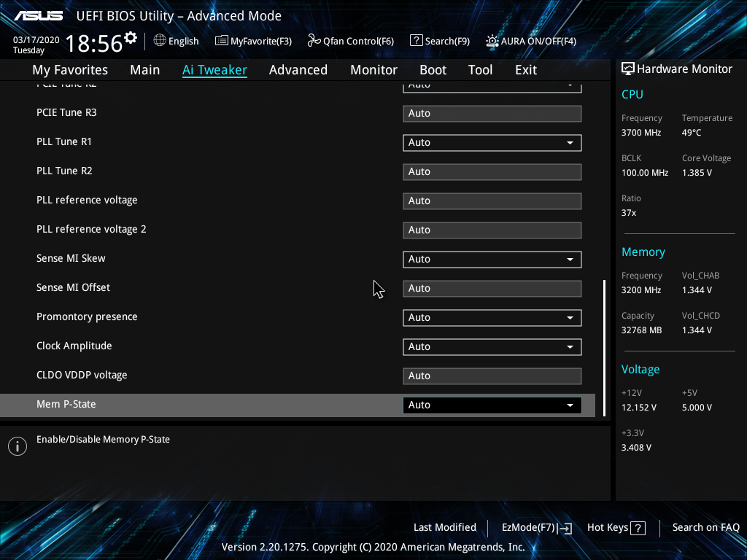This screenshot has height=560, width=747.
Task: Open Hot Keys help
Action: (608, 528)
